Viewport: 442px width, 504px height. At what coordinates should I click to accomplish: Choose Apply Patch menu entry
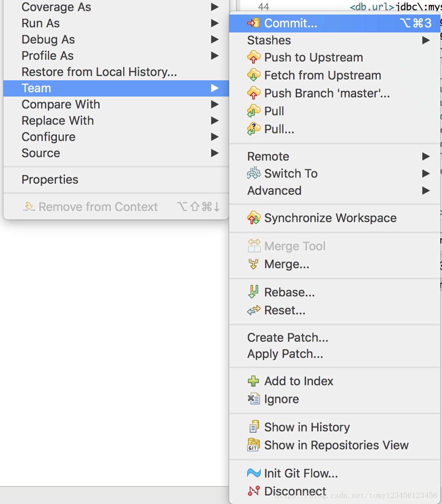(x=285, y=354)
